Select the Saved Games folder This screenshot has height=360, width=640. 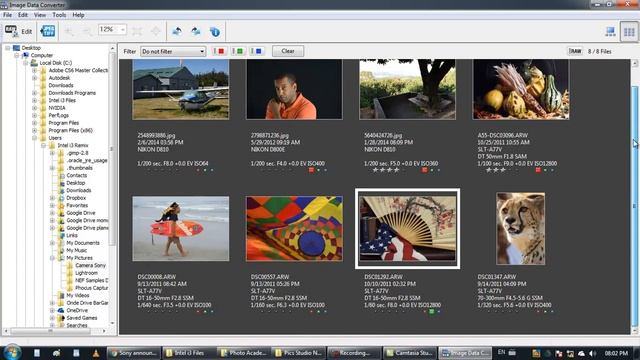(x=82, y=318)
